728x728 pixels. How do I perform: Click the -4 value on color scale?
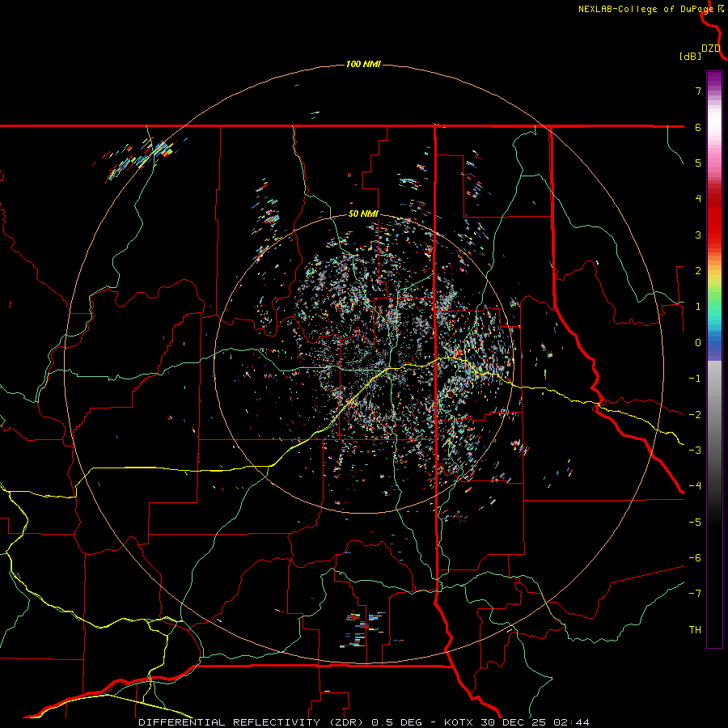[695, 486]
